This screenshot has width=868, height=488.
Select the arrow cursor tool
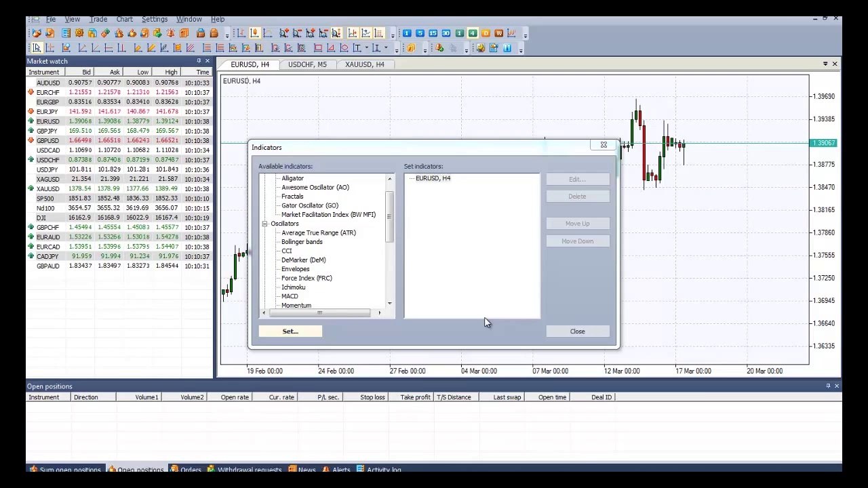point(37,47)
